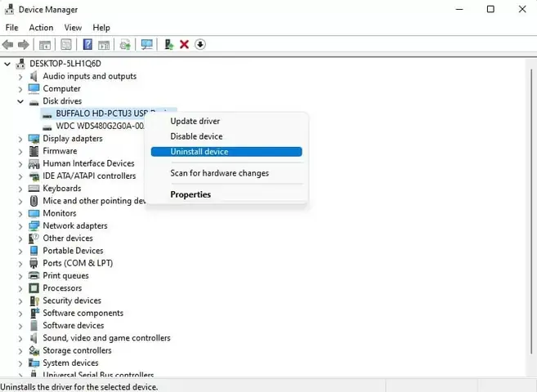Viewport: 537px width, 392px height.
Task: Click the Keyboards category icon
Action: click(x=34, y=188)
